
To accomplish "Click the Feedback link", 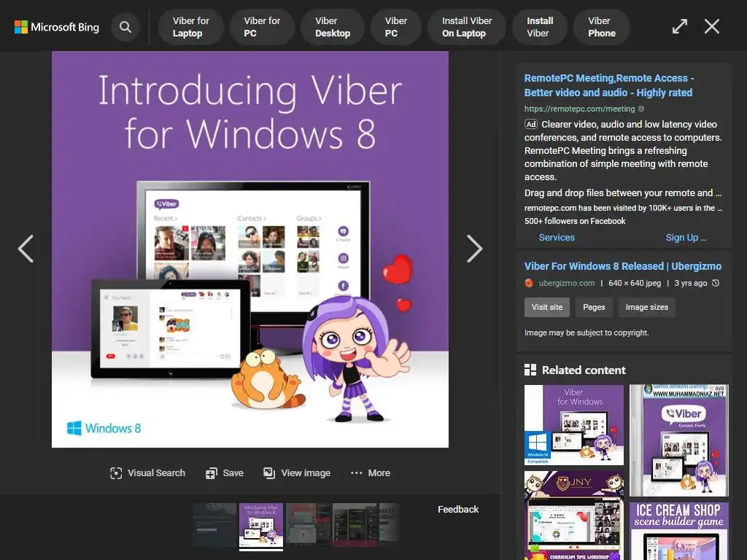I will (x=458, y=509).
